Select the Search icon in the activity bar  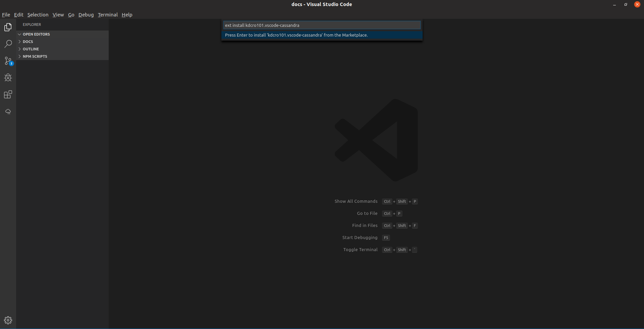8,44
